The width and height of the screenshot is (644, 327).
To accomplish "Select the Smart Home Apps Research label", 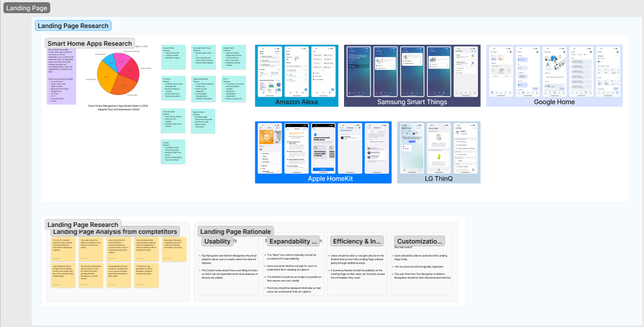I will (89, 43).
